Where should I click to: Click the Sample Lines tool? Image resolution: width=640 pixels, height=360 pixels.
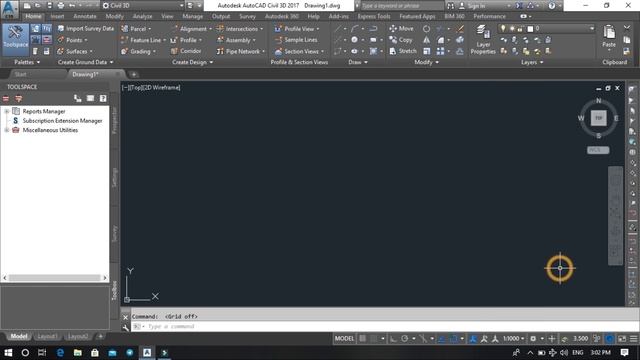(296, 40)
